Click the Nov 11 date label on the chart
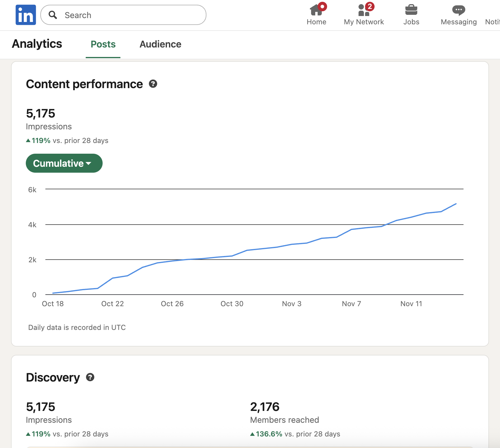The image size is (500, 448). pos(411,304)
